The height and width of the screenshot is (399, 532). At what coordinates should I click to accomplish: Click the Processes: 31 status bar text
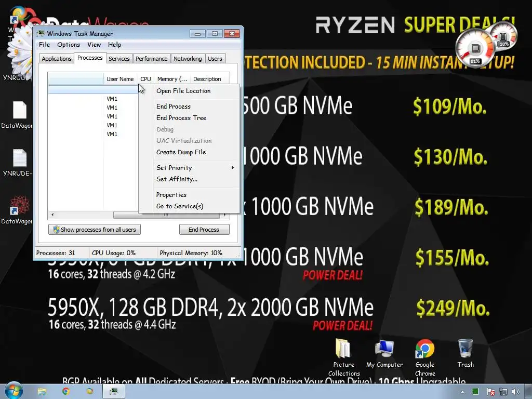55,253
